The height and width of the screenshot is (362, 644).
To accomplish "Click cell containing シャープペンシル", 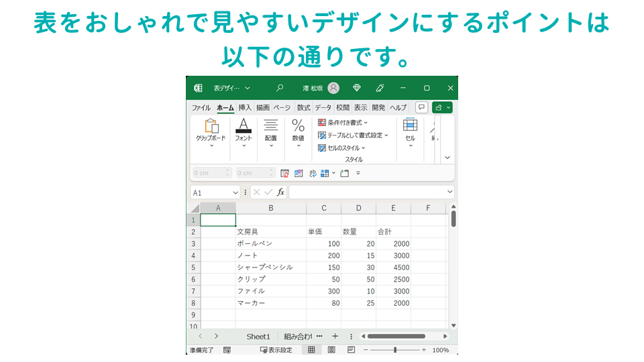I will coord(270,267).
